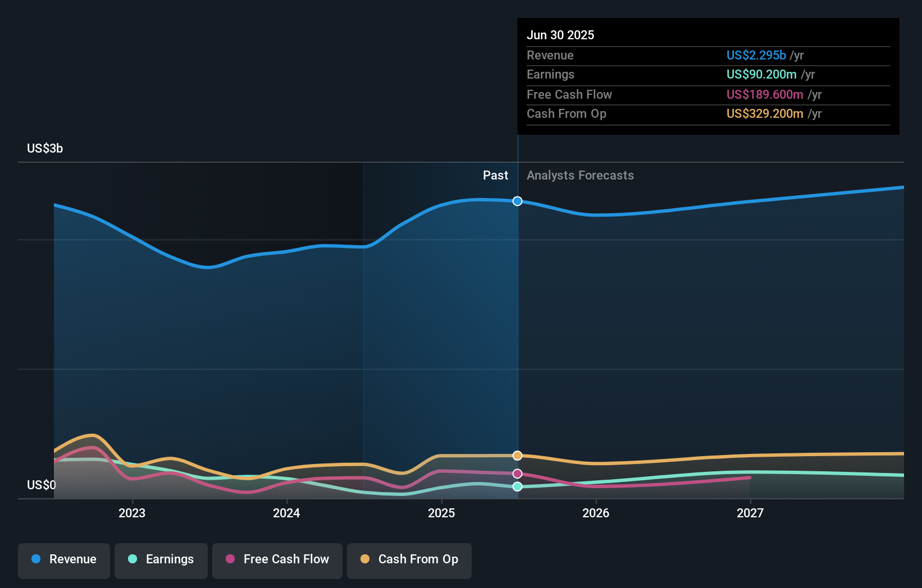This screenshot has width=922, height=588.
Task: Select the teal Earnings chart marker
Action: [517, 486]
